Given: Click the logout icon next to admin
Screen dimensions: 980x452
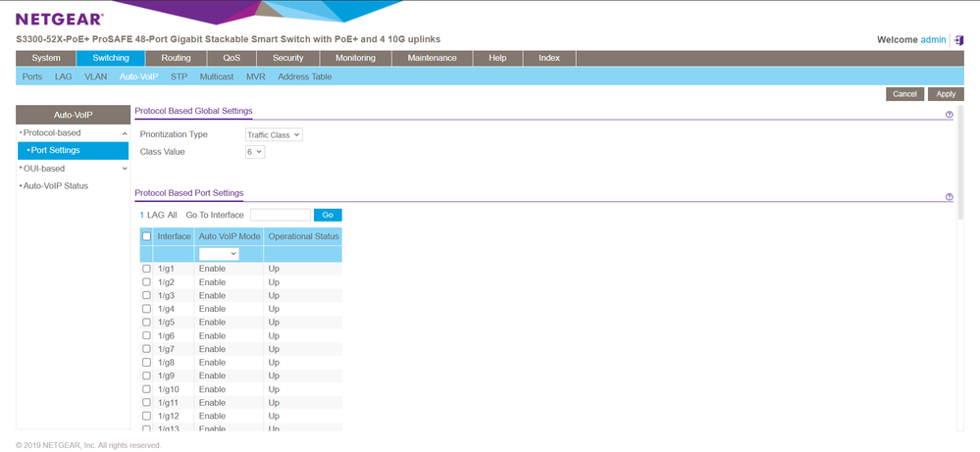Looking at the screenshot, I should 959,40.
